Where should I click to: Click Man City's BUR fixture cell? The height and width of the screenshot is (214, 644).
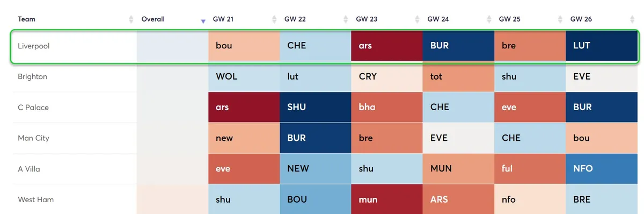coord(316,138)
